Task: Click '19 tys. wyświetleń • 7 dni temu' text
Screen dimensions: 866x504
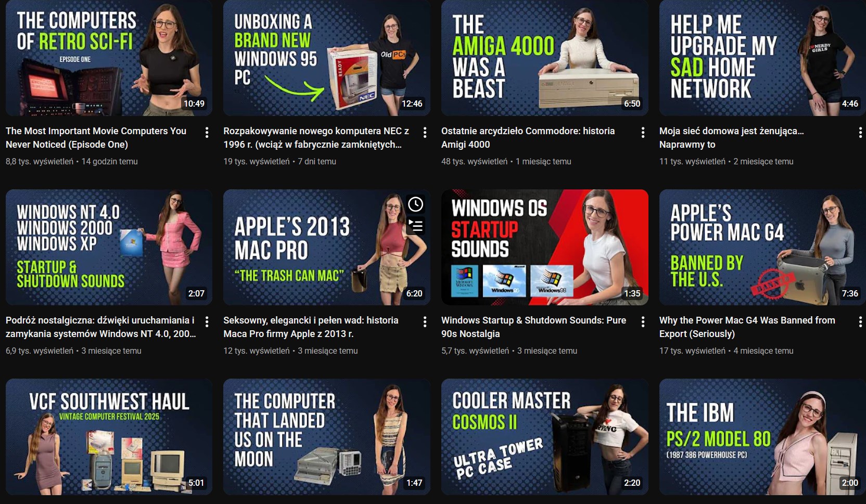Action: click(279, 162)
